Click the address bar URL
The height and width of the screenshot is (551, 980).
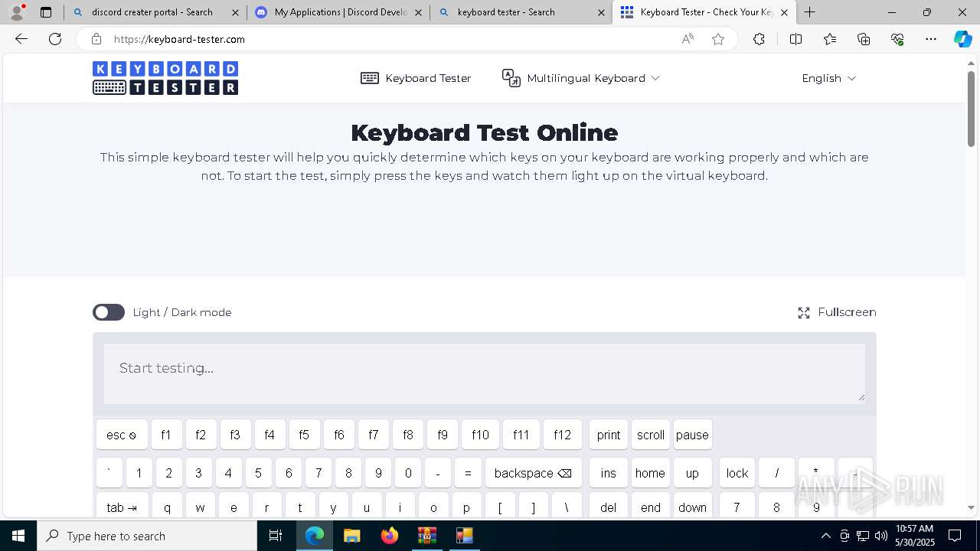pos(180,39)
